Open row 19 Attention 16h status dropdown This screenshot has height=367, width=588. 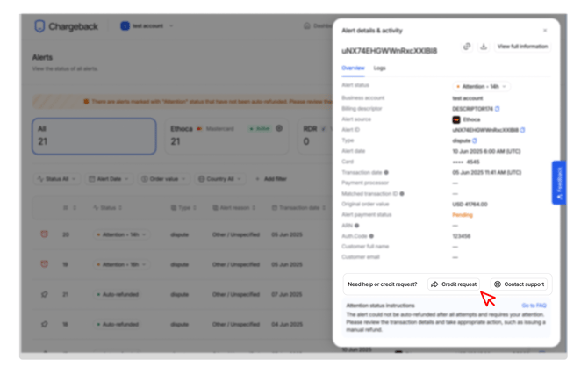tap(121, 264)
